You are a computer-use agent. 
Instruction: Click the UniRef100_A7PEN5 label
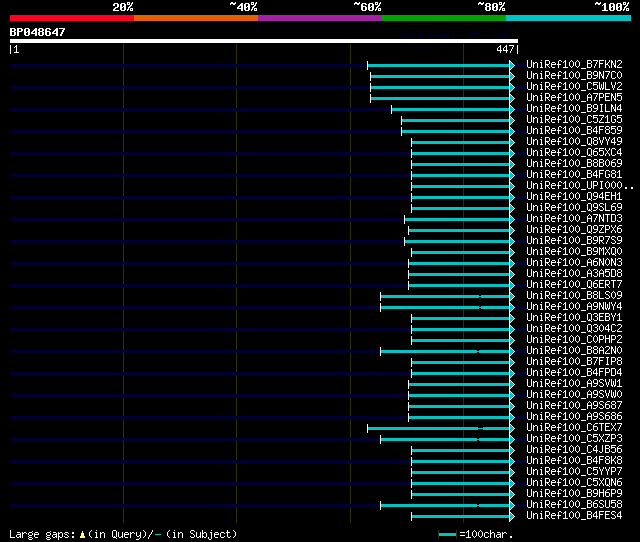pos(574,98)
